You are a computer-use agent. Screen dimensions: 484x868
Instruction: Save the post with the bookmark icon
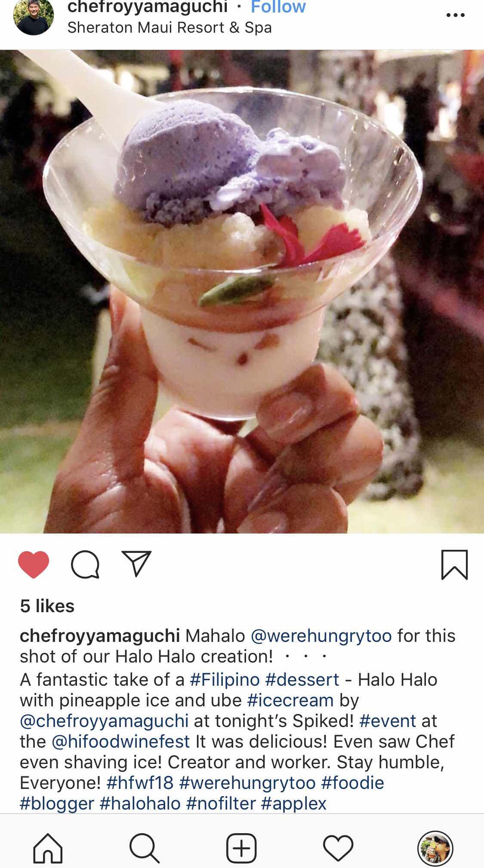coord(454,564)
